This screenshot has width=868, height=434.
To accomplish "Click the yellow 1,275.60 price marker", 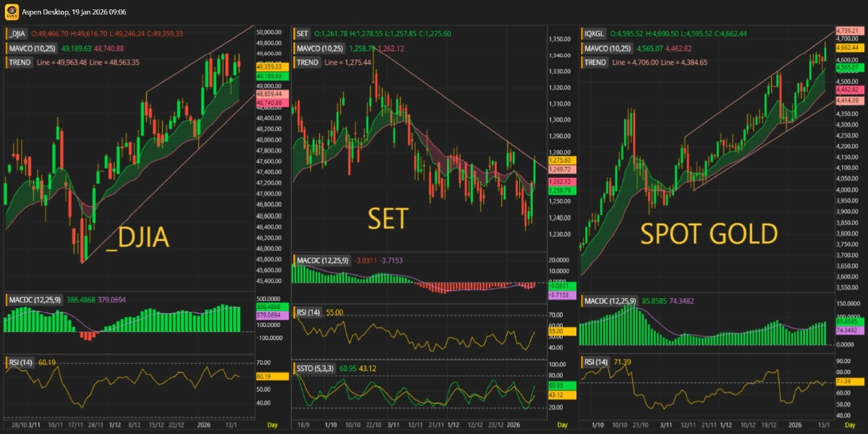I will (x=560, y=160).
